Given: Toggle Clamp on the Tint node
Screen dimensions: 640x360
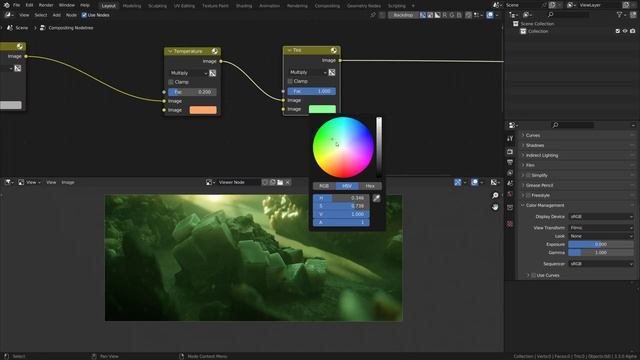Looking at the screenshot, I should [x=290, y=81].
